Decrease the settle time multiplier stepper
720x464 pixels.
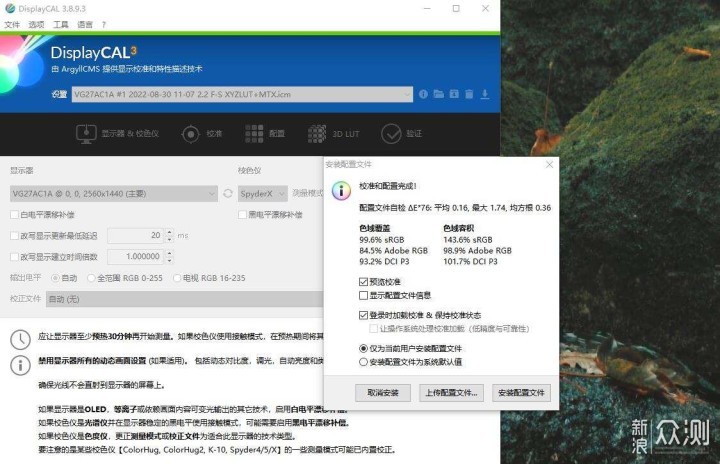tap(169, 260)
